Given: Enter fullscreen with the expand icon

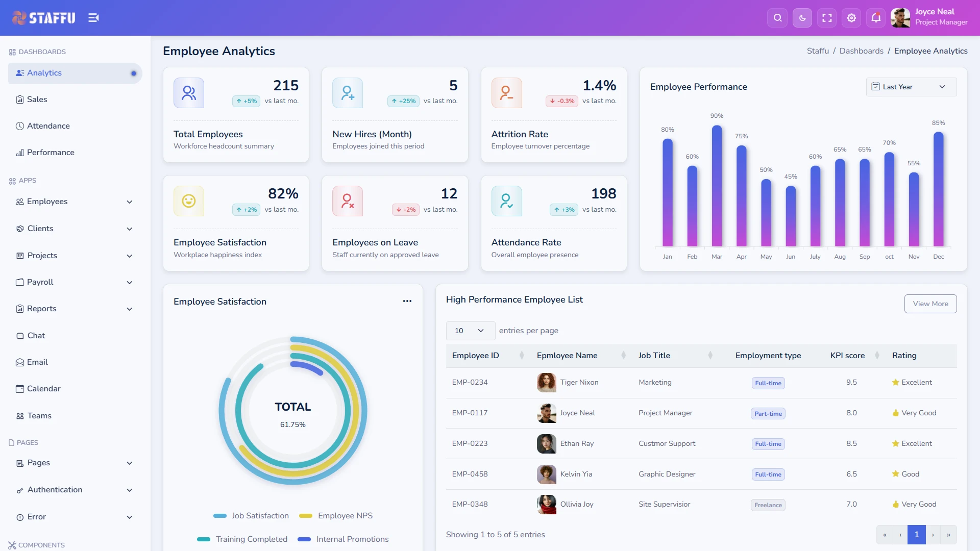Looking at the screenshot, I should pyautogui.click(x=827, y=18).
